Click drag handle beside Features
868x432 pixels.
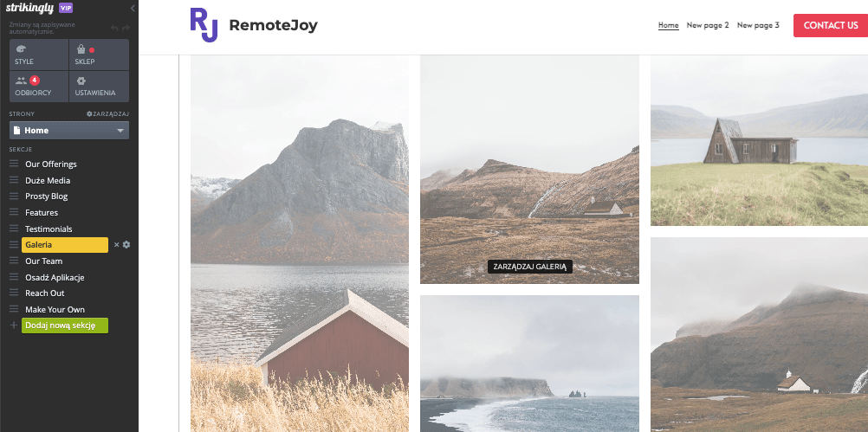click(x=14, y=212)
